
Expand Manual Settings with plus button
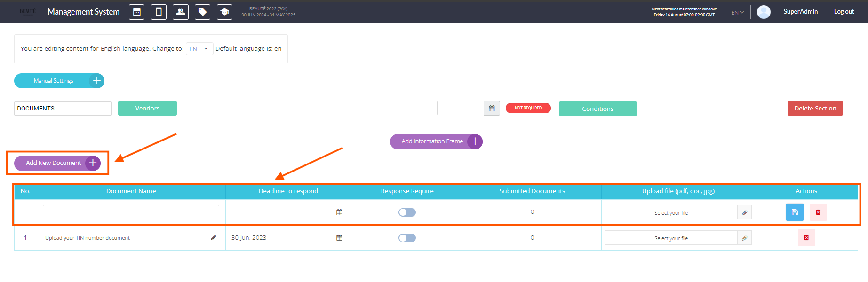[x=96, y=81]
